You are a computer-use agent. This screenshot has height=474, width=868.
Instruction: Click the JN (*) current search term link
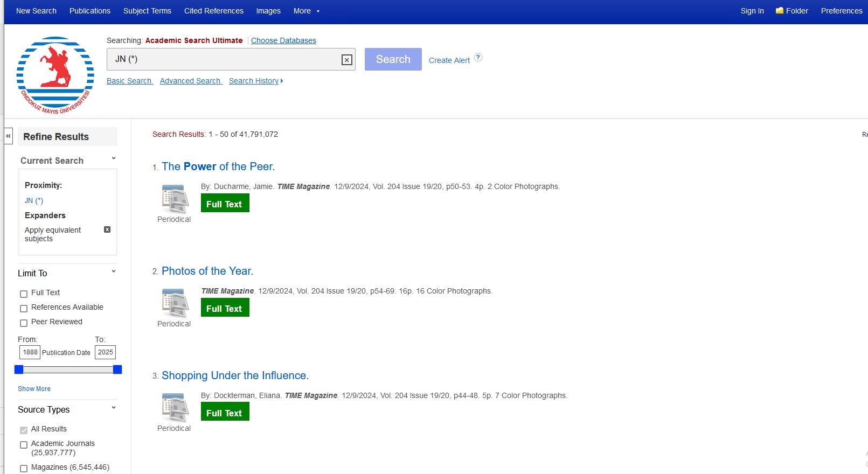tap(34, 200)
